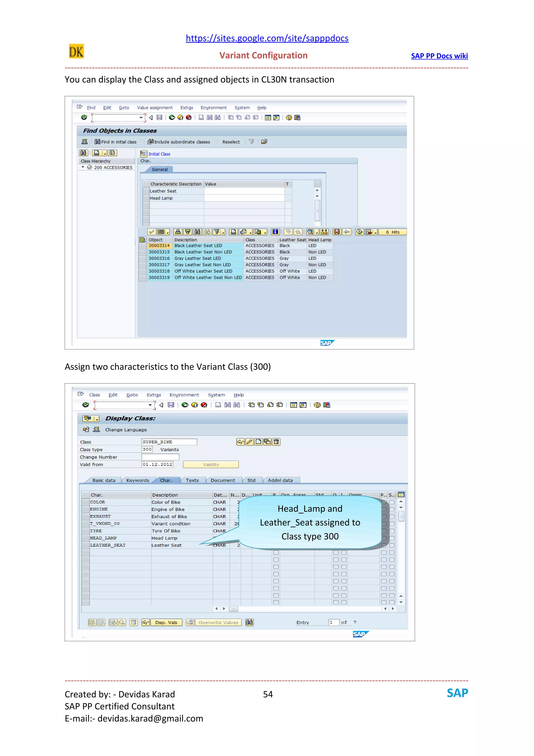Click the binoculars find icon above Class Hierarchy
The height and width of the screenshot is (756, 534).
pyautogui.click(x=84, y=153)
